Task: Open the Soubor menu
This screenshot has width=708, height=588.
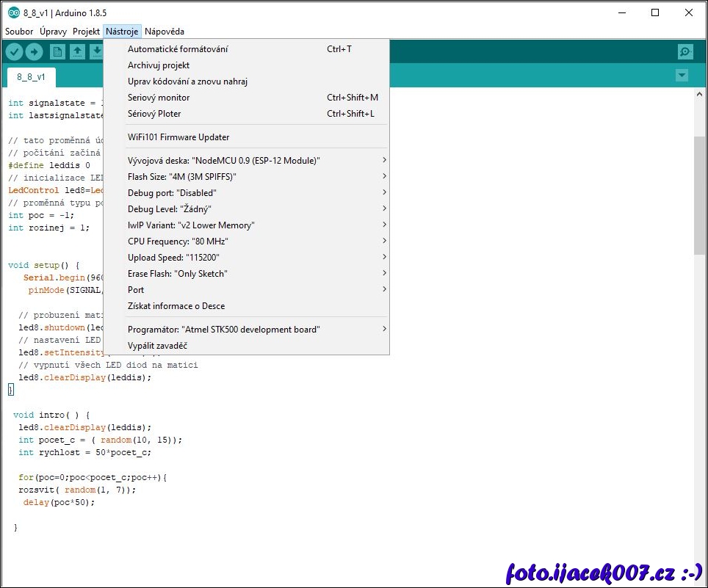Action: pyautogui.click(x=19, y=32)
